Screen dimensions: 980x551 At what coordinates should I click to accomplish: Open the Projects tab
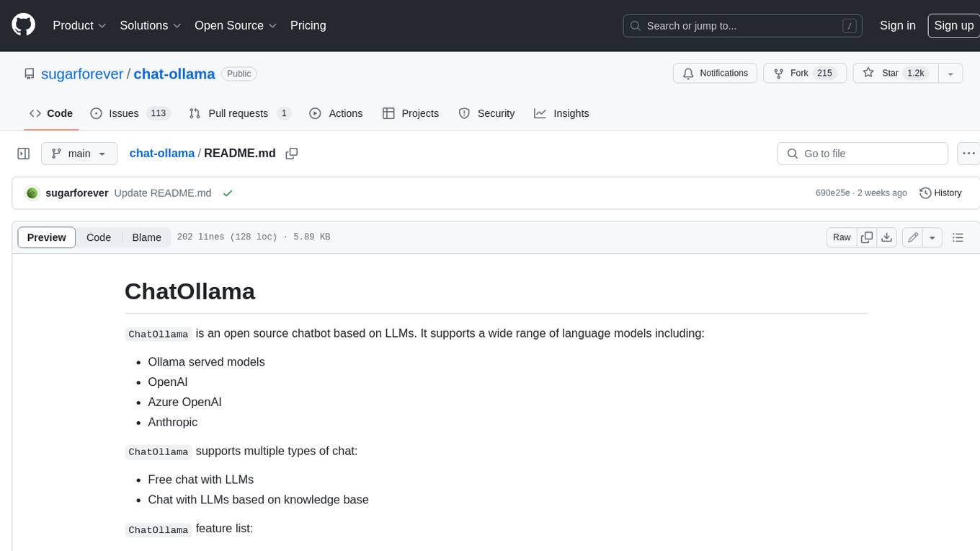pos(411,113)
